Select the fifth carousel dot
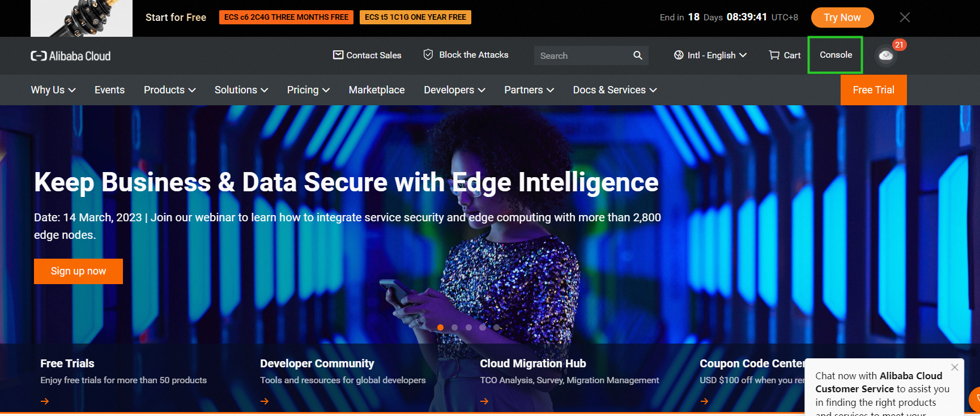 click(496, 327)
